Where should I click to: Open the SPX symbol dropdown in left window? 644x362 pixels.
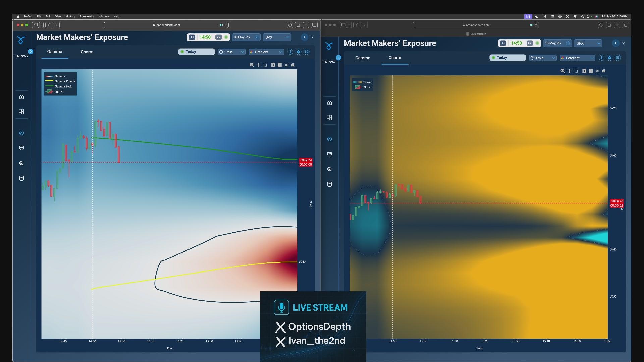277,37
